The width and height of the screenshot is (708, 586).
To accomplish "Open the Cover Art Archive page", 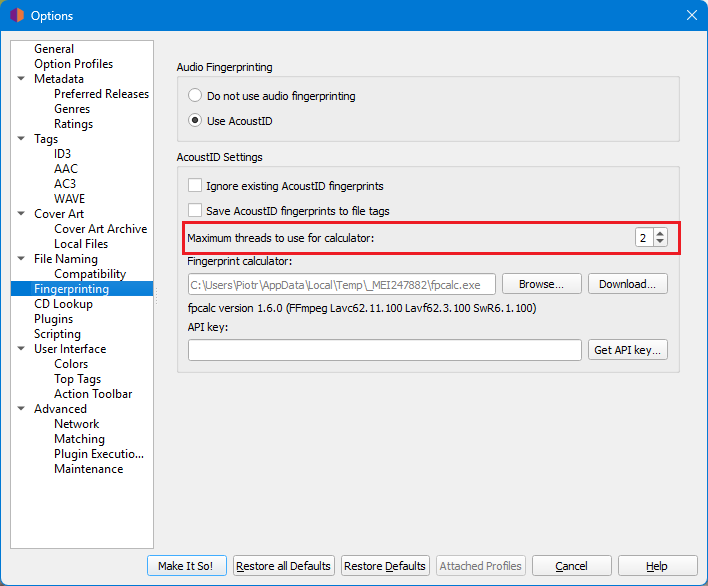I will 100,229.
